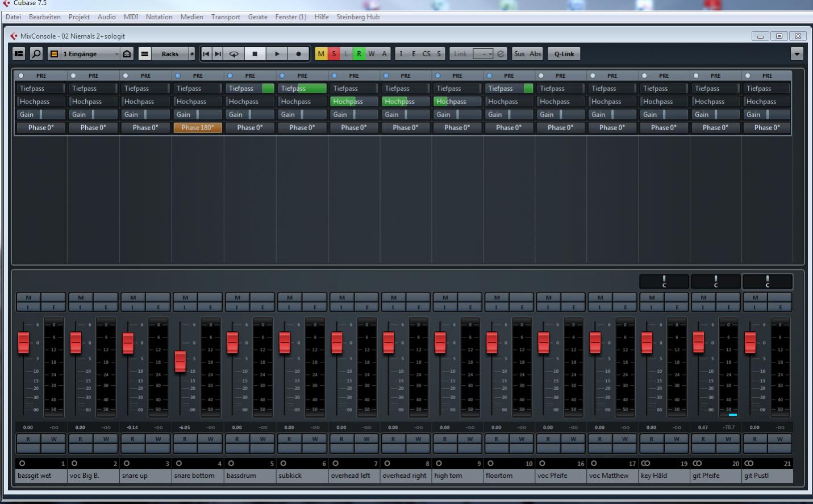Open the channel visibility configuration icon
The height and width of the screenshot is (504, 813).
pos(54,54)
